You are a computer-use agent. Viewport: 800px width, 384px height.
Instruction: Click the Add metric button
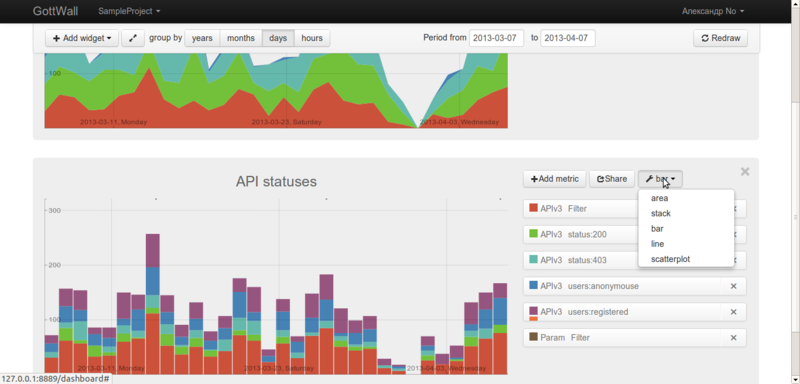pyautogui.click(x=555, y=179)
